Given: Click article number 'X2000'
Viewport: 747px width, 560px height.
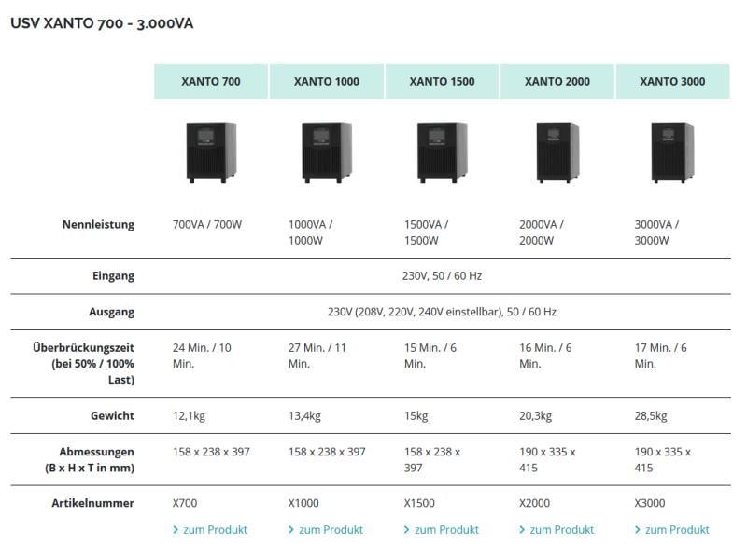Looking at the screenshot, I should (534, 503).
